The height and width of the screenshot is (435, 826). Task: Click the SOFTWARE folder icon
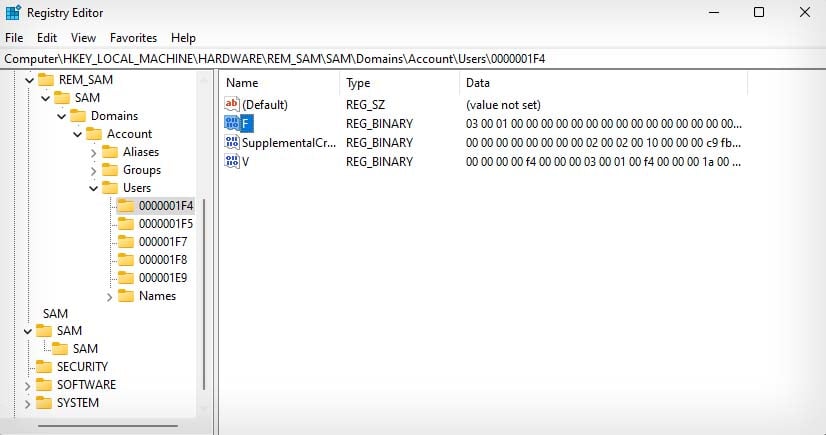coord(44,385)
